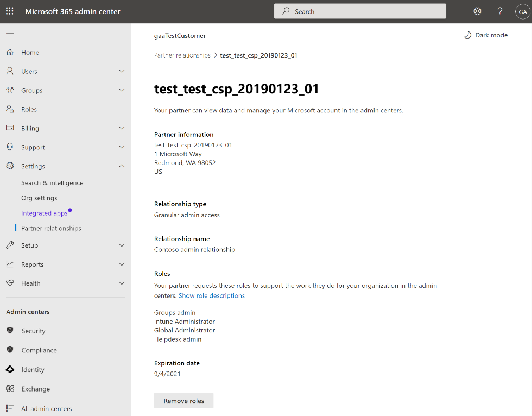The image size is (532, 416).
Task: Open Search & intelligence settings
Action: [x=52, y=183]
